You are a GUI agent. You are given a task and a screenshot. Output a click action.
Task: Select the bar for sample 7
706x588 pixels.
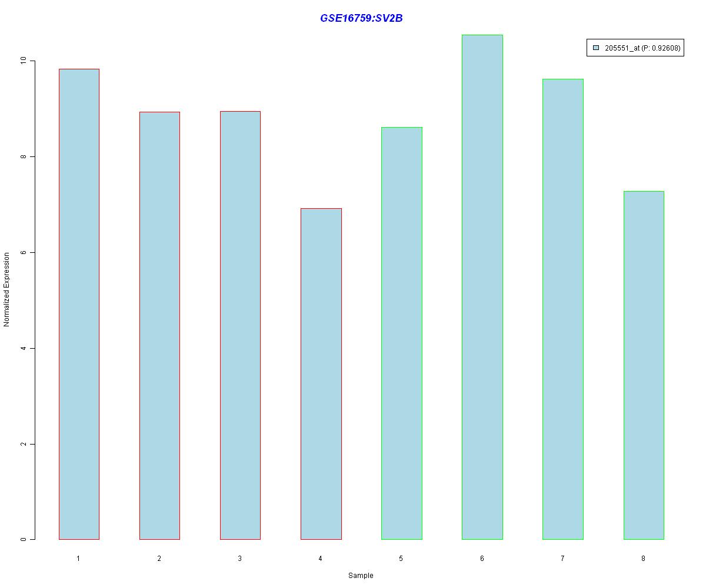(x=563, y=309)
